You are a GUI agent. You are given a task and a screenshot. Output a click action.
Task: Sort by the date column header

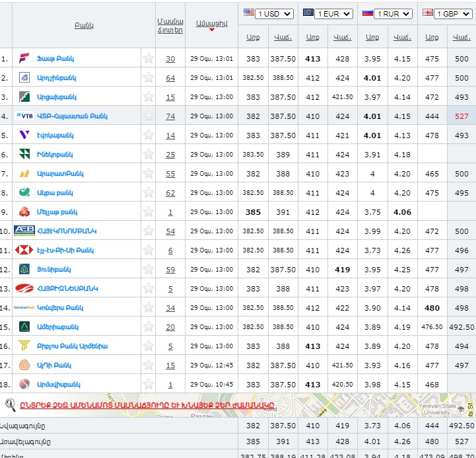[x=211, y=22]
